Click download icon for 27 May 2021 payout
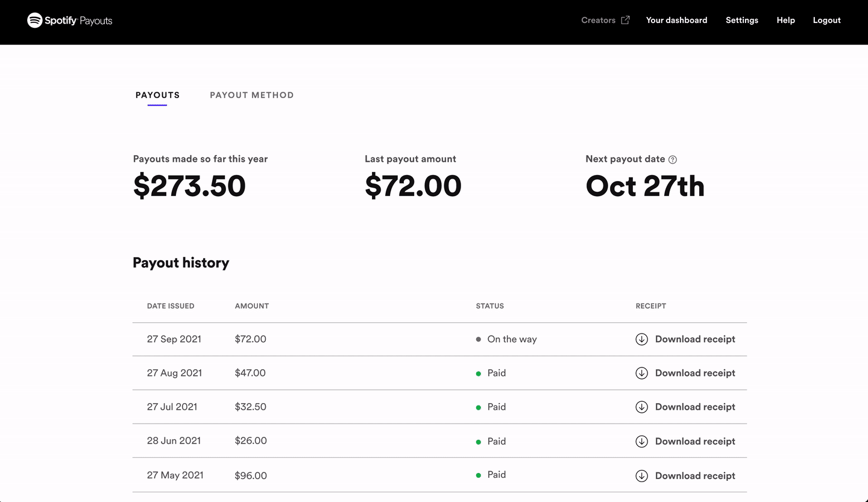Screen dimensions: 868x502 tap(641, 475)
